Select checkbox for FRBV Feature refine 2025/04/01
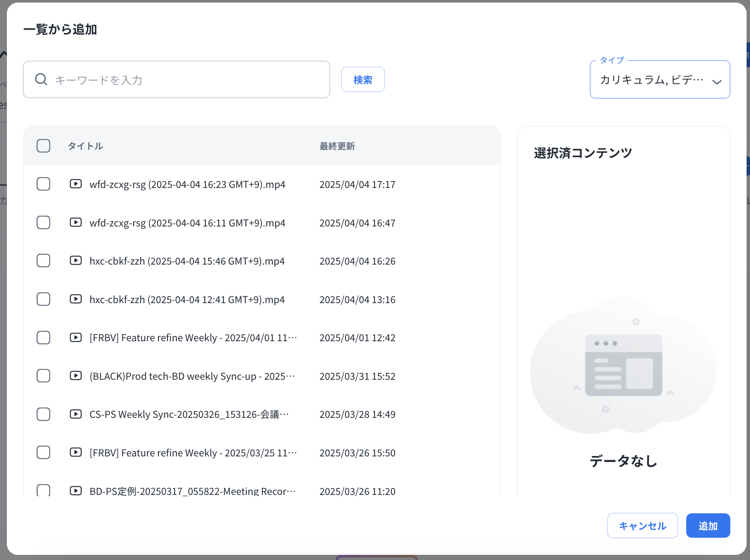750x560 pixels. (x=43, y=338)
